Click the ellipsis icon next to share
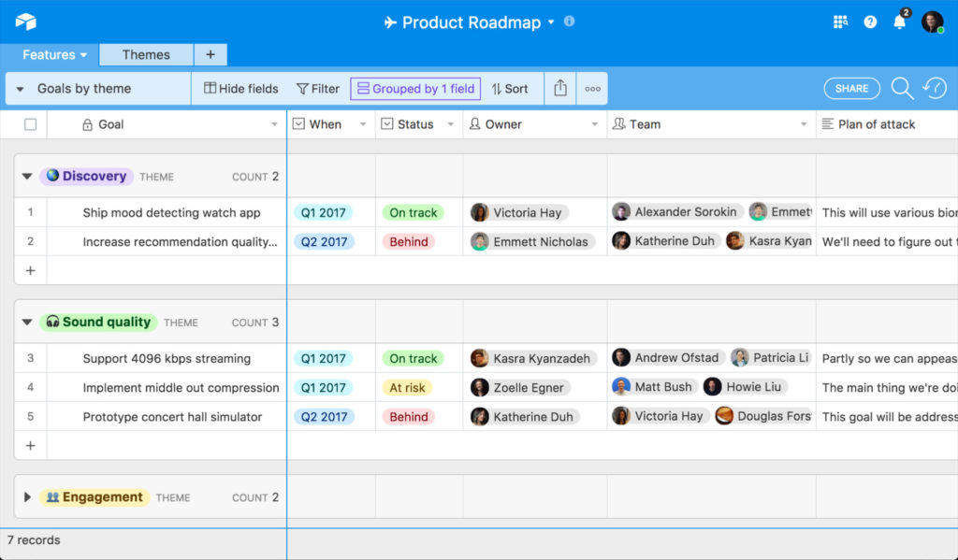 click(x=592, y=88)
